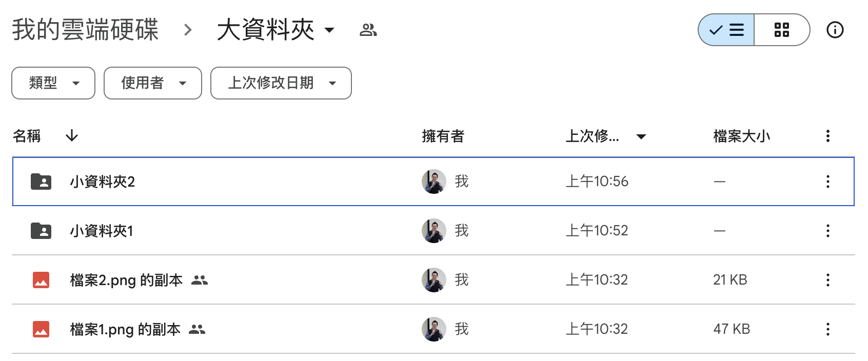Expand the 使用者 filter dropdown
Viewport: 868px width, 361px height.
pyautogui.click(x=153, y=83)
